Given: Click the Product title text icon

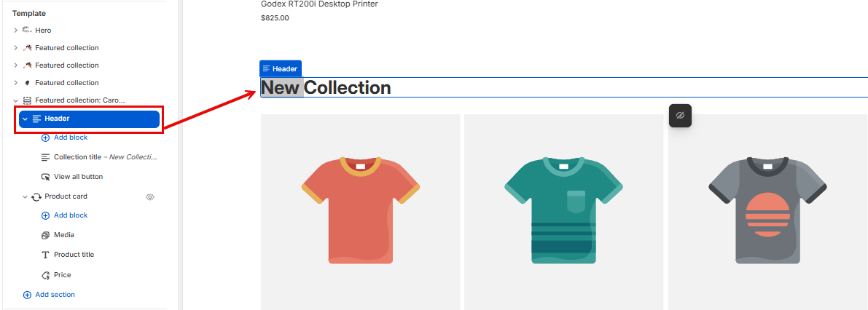Looking at the screenshot, I should pyautogui.click(x=46, y=255).
